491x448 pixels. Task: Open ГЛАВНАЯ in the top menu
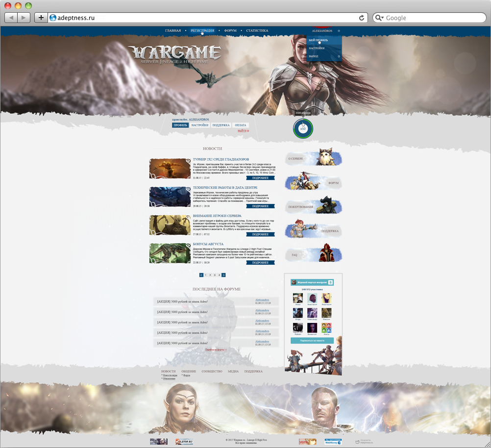pos(173,30)
